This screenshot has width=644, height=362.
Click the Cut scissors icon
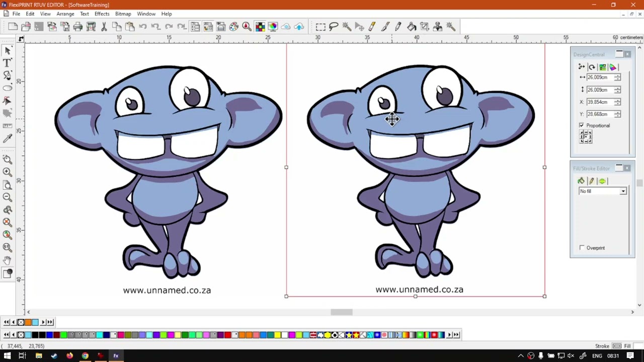[104, 27]
